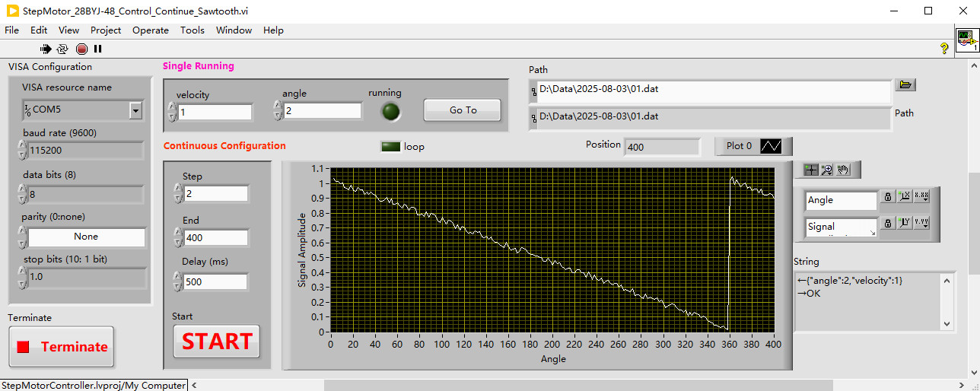
Task: Toggle the loop switch
Action: (390, 146)
